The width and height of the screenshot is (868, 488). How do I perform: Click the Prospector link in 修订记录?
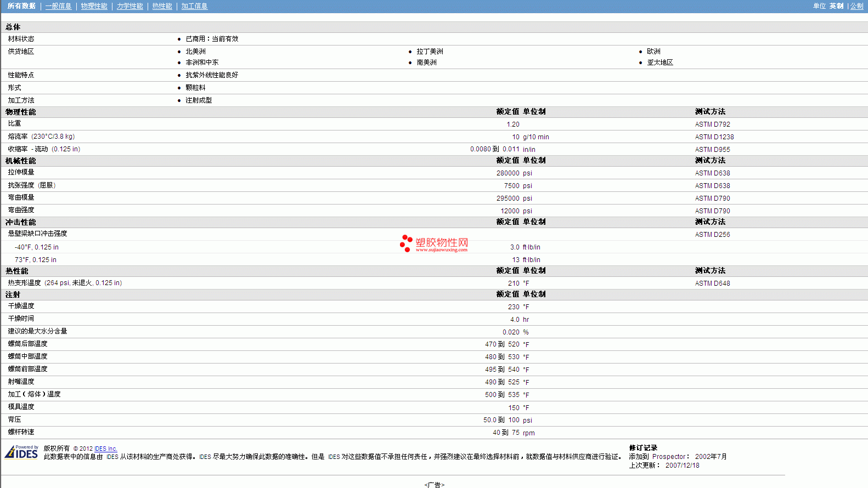pos(669,457)
